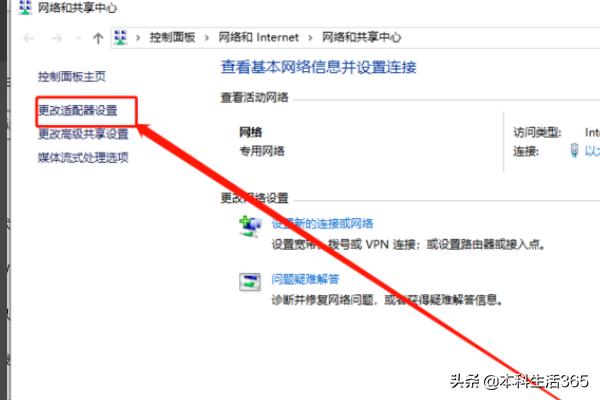Click the window title network icon
This screenshot has width=600, height=400.
[x=25, y=8]
